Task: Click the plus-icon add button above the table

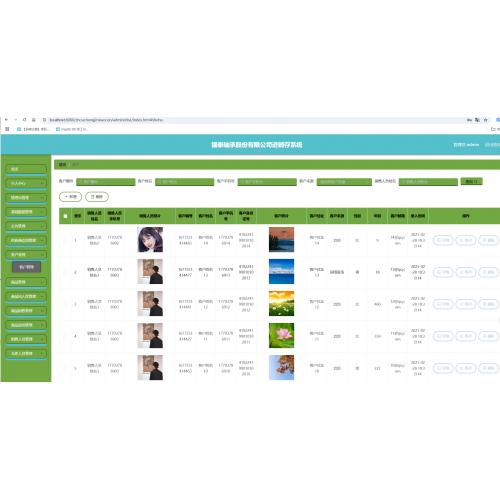Action: tap(70, 197)
